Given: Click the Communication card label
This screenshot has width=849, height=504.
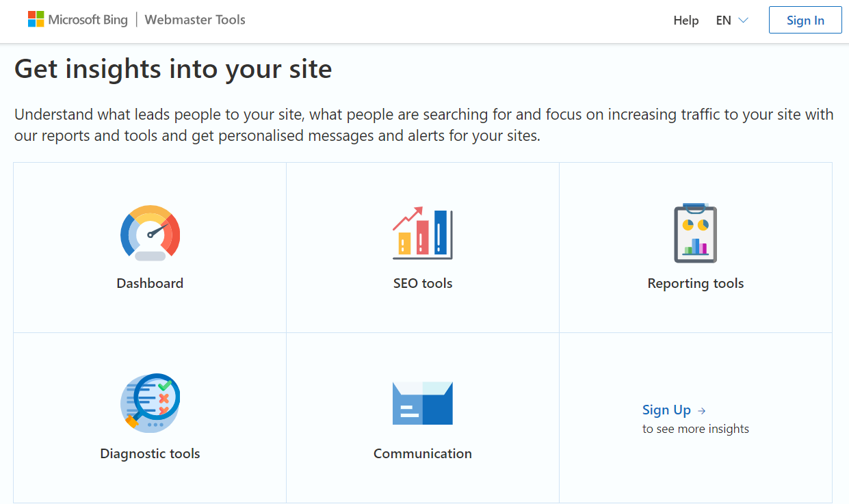Looking at the screenshot, I should click(422, 453).
